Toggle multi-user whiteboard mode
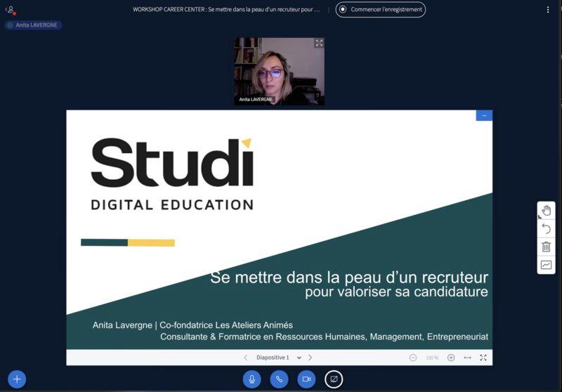562x392 pixels. pyautogui.click(x=547, y=265)
